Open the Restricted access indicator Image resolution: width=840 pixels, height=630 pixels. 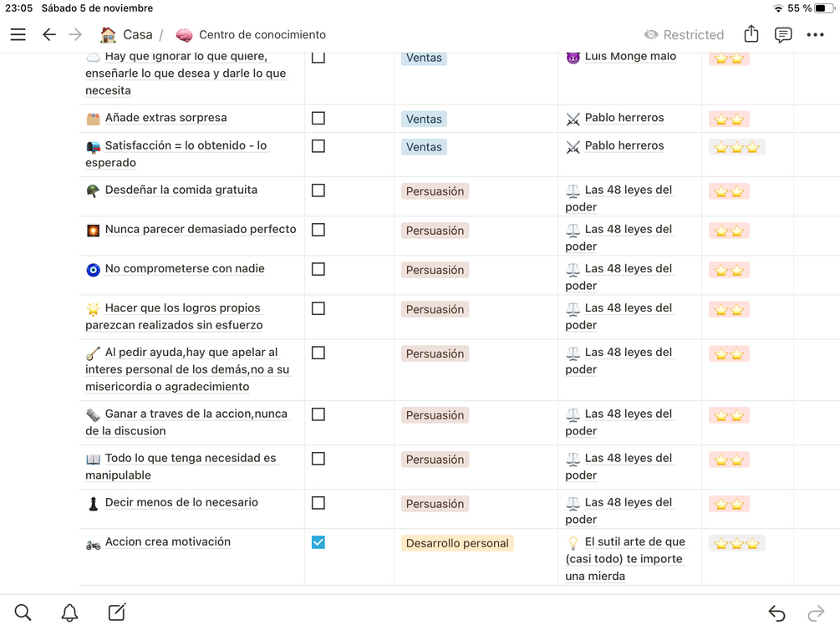tap(684, 35)
